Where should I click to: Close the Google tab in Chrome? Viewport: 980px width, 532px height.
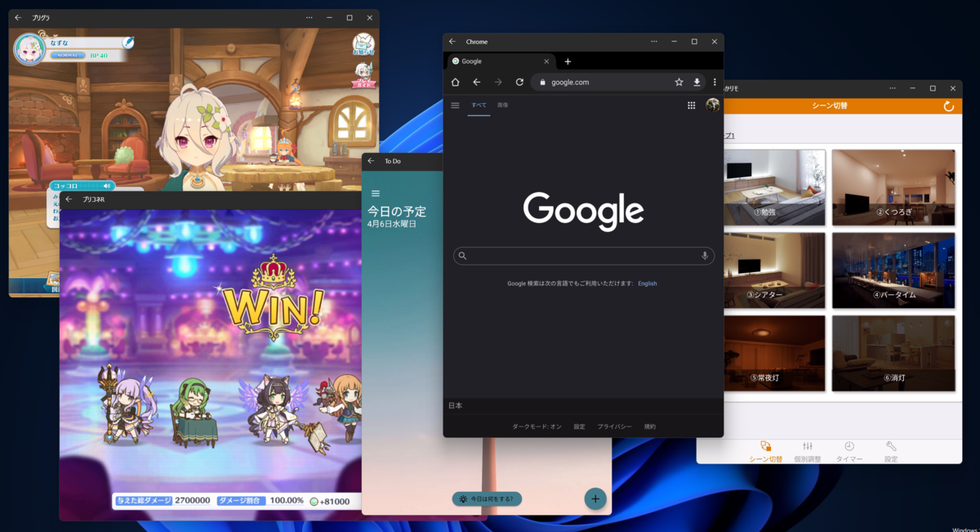pos(546,61)
